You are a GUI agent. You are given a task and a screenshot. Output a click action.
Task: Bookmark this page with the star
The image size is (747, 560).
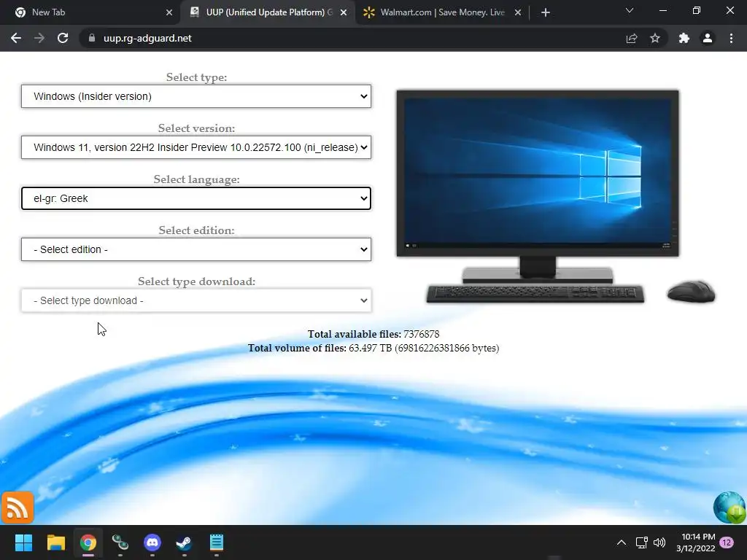655,38
